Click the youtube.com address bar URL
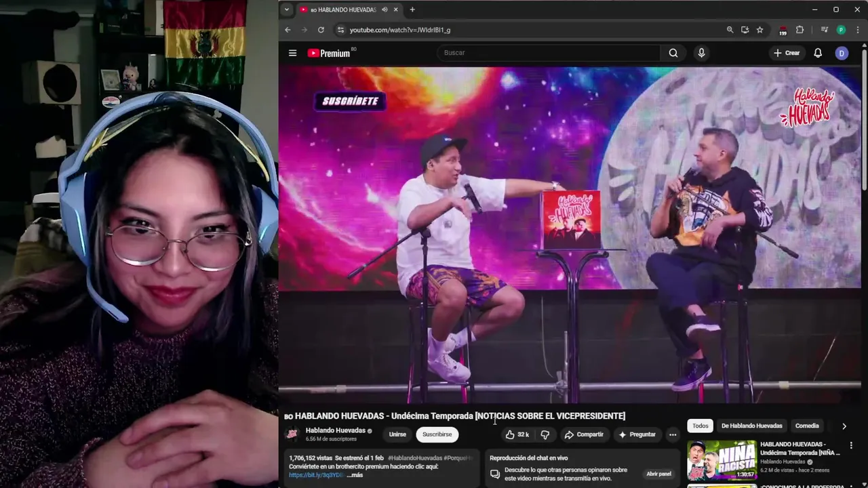This screenshot has height=488, width=868. (399, 30)
